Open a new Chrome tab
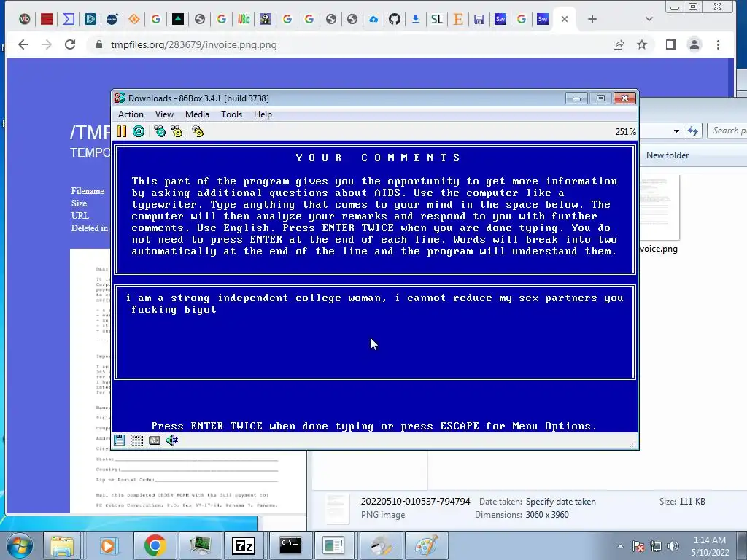 [592, 19]
